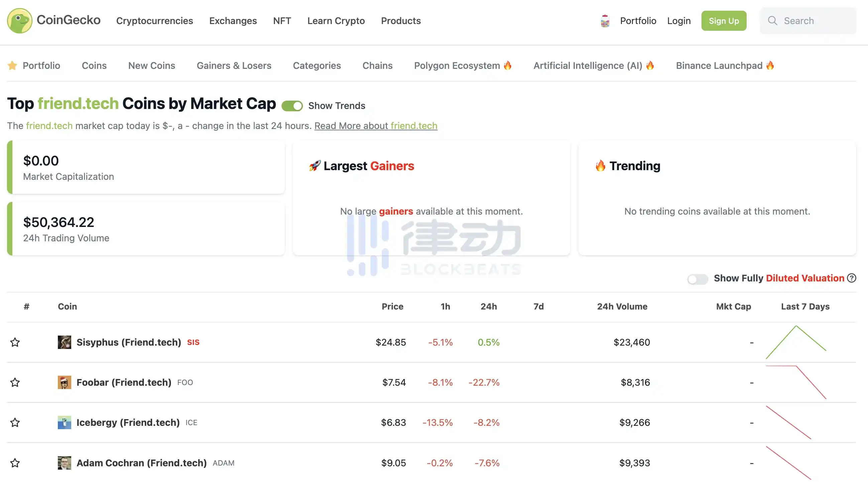The height and width of the screenshot is (490, 868).
Task: Click the CoinGecko gecko logo
Action: pyautogui.click(x=19, y=20)
